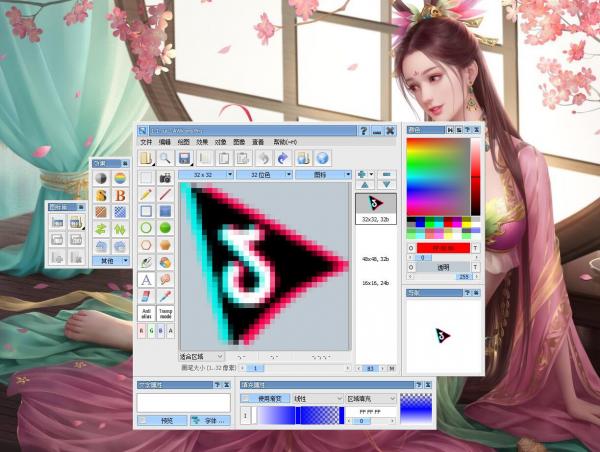Select the red Line tool
The width and height of the screenshot is (600, 452).
[x=165, y=194]
